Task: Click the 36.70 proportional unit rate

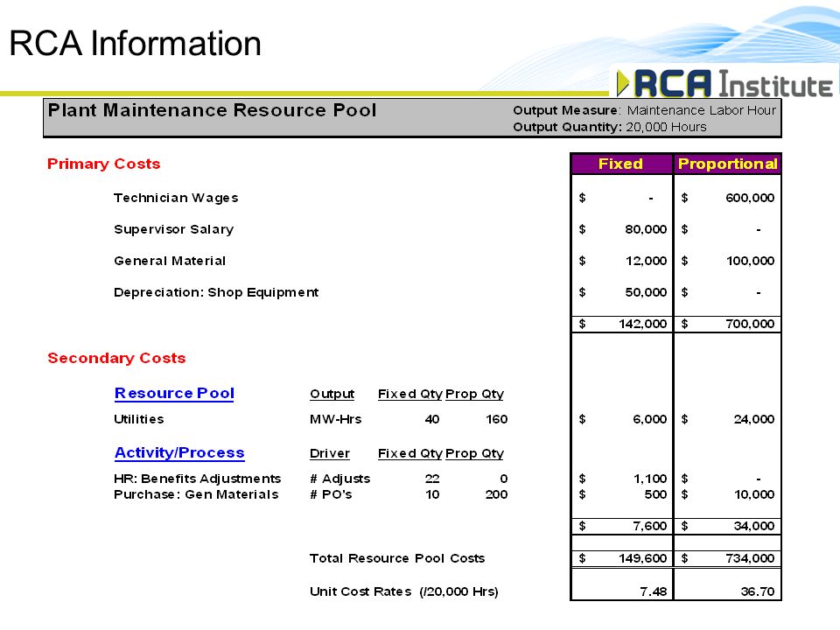Action: tap(758, 591)
